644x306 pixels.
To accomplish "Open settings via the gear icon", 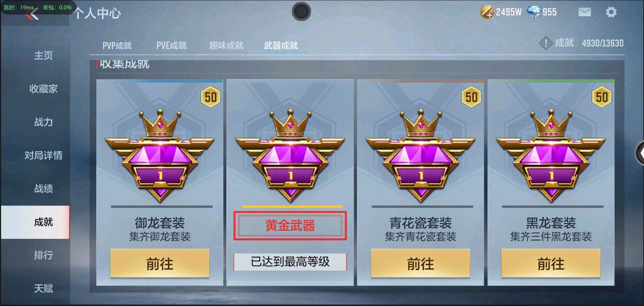I will tap(611, 12).
